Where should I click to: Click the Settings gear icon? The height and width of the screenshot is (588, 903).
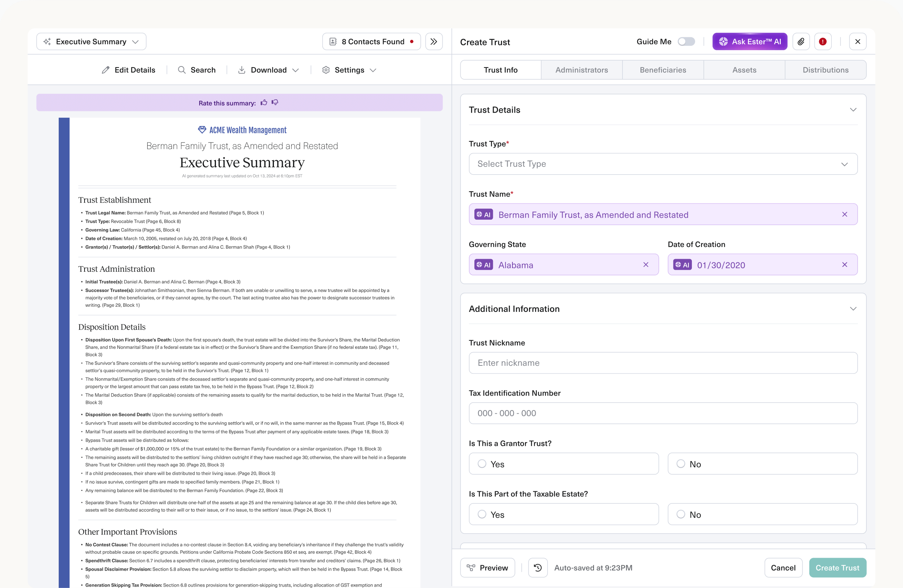coord(326,70)
